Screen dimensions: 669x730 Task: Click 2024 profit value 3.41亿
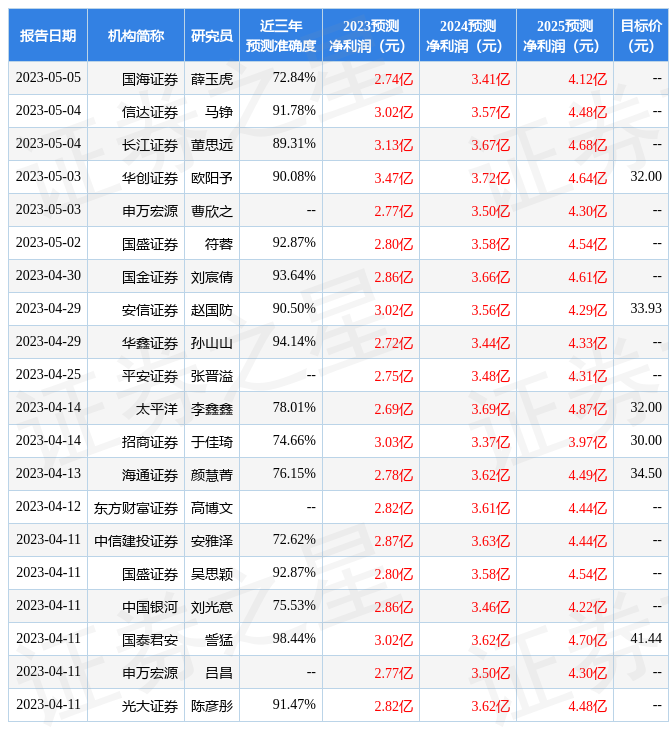point(490,79)
